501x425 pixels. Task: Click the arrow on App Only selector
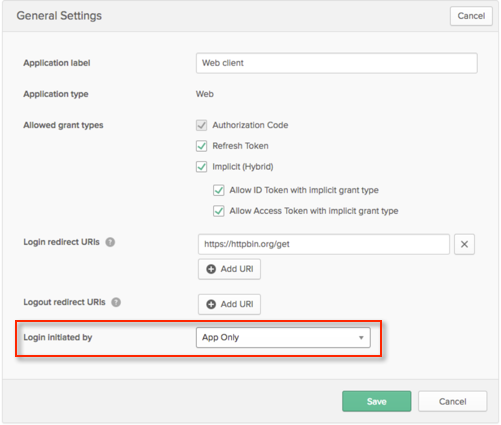[x=361, y=338]
